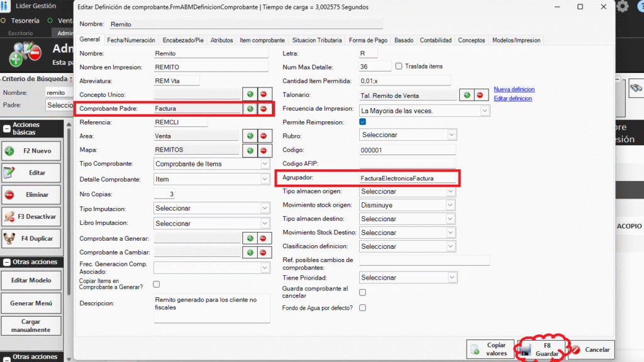
Task: Click green add icon beside Talonario field
Action: click(x=467, y=96)
